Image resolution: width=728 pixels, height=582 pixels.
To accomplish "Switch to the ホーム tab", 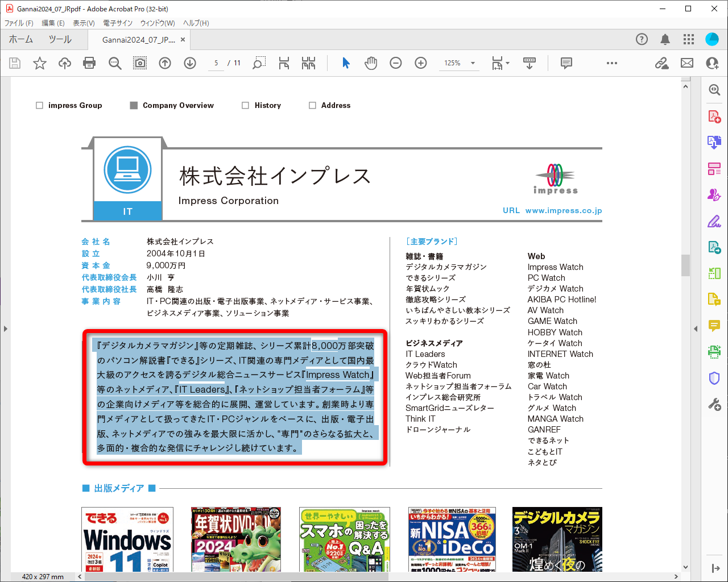I will (21, 39).
